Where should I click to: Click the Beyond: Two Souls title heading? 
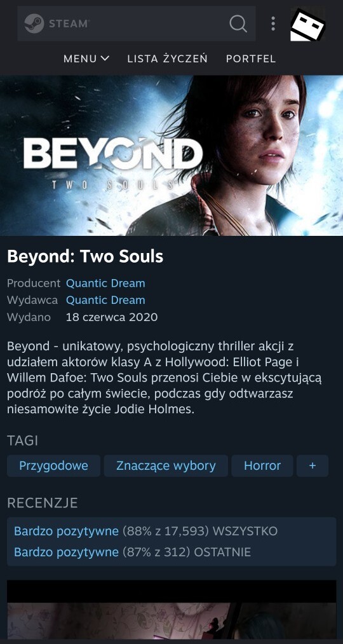tap(85, 257)
